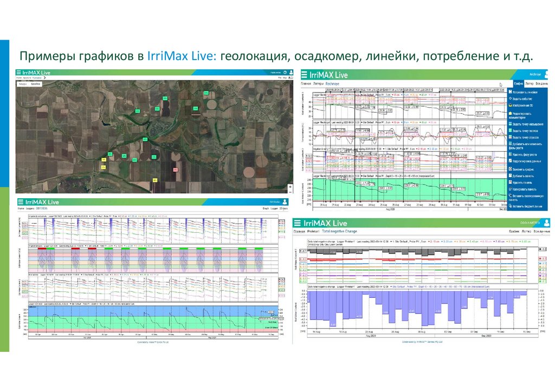Click the Total negative Change breadcrumb
This screenshot has height=392, width=555.
tap(339, 232)
